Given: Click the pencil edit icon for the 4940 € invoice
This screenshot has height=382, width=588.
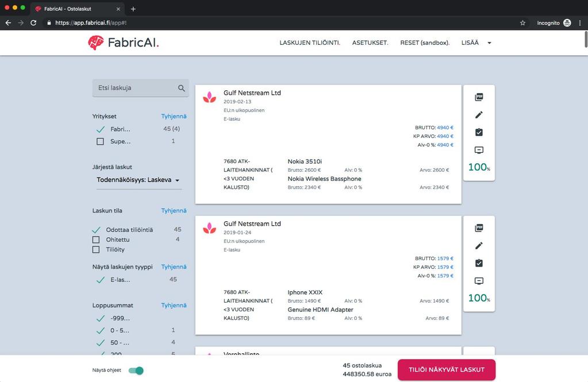Looking at the screenshot, I should [479, 115].
